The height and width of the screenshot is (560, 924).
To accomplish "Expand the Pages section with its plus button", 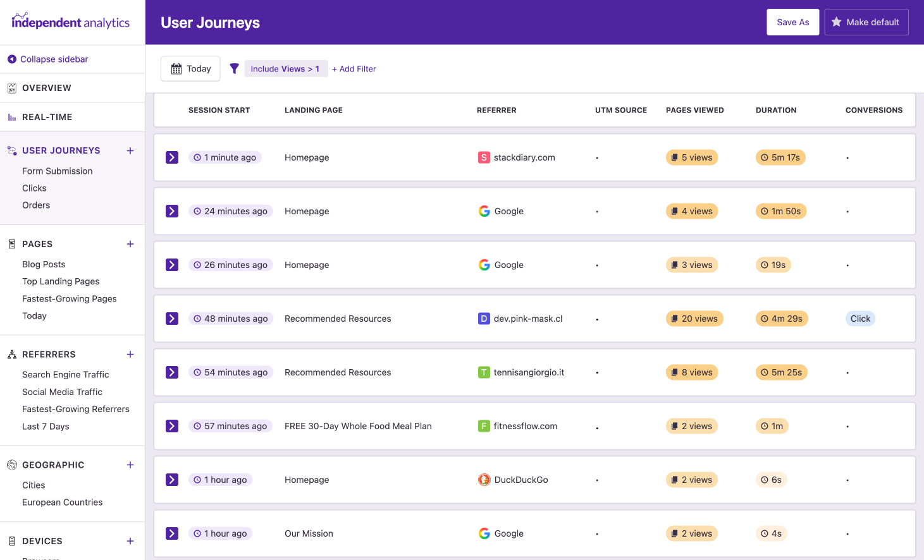I will [x=130, y=244].
